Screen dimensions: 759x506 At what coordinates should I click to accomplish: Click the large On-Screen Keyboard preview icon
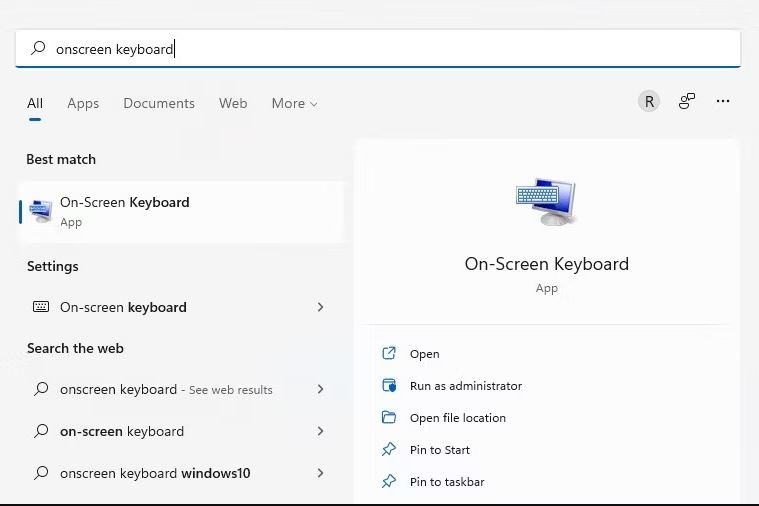click(546, 201)
